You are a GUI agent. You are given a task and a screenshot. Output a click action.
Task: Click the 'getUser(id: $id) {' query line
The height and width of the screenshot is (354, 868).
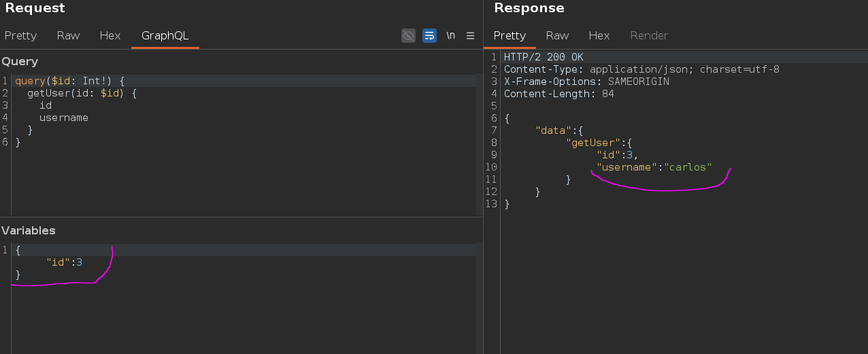82,93
